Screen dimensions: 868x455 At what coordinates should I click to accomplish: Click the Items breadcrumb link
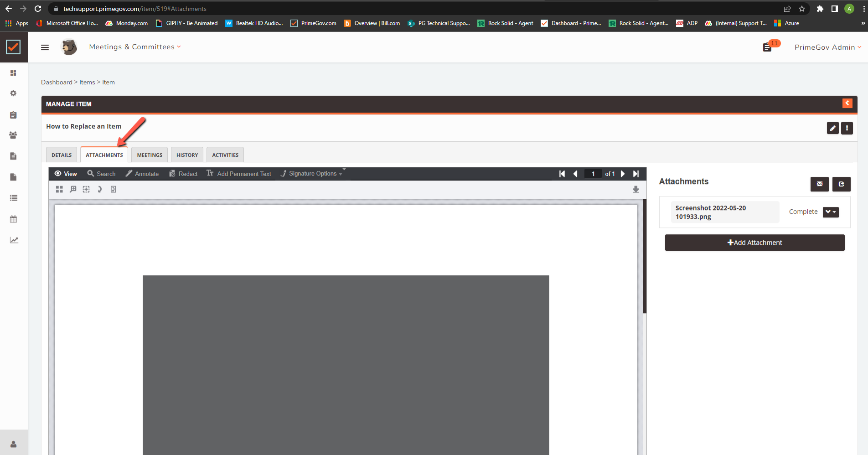(x=87, y=82)
